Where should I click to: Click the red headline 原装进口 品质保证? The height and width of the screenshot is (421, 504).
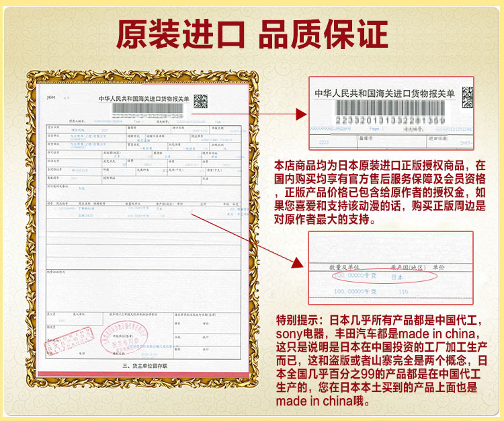pos(252,34)
